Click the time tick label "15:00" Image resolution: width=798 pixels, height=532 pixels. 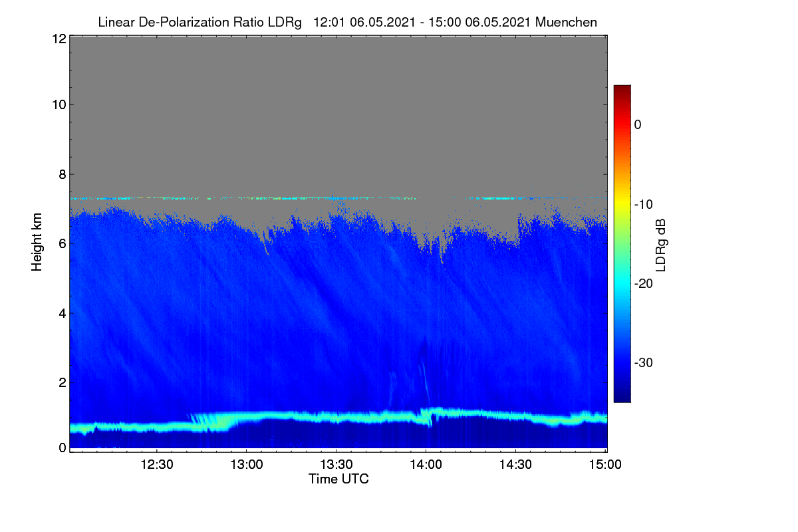[605, 464]
